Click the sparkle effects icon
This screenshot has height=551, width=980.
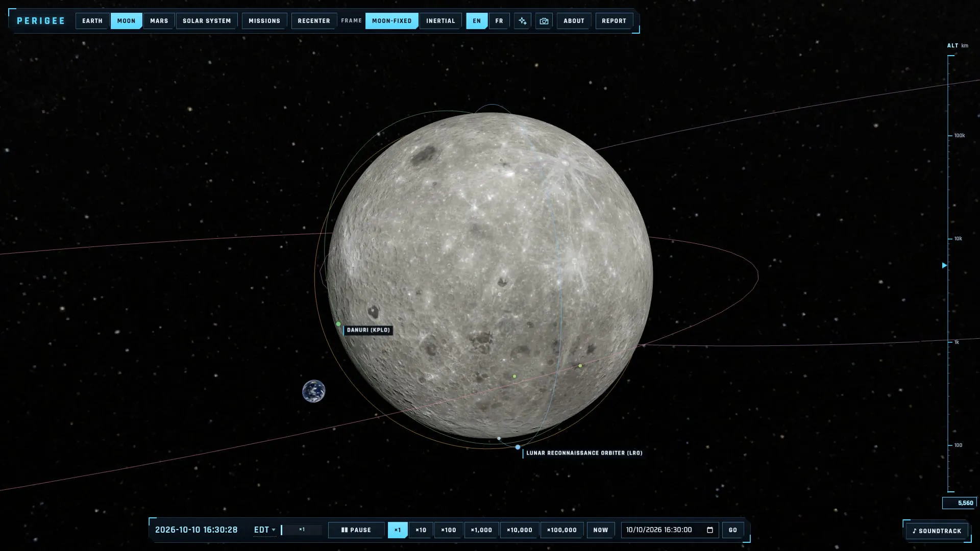tap(522, 21)
